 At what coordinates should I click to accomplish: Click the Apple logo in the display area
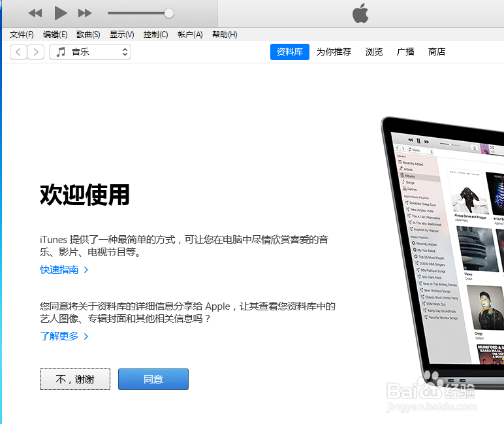(x=360, y=13)
